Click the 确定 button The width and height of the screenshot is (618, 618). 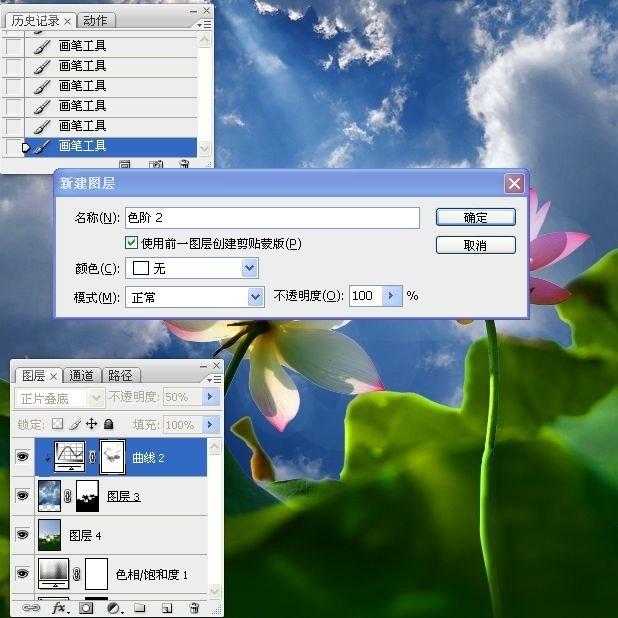(x=476, y=217)
